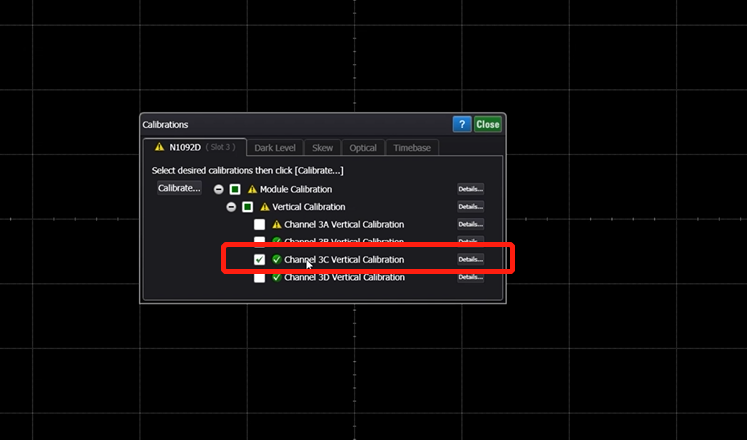This screenshot has height=440, width=747.
Task: Click the warning icon on the N1092D tab
Action: (160, 147)
